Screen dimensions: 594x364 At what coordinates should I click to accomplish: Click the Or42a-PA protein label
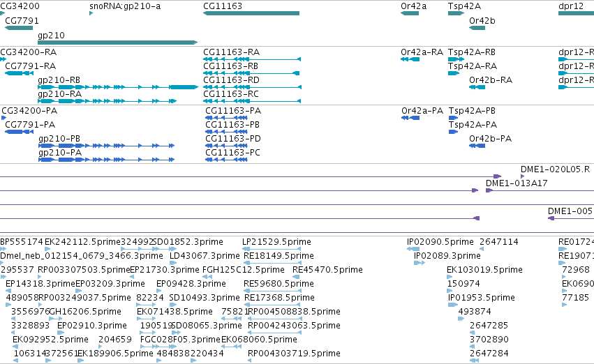coord(422,111)
